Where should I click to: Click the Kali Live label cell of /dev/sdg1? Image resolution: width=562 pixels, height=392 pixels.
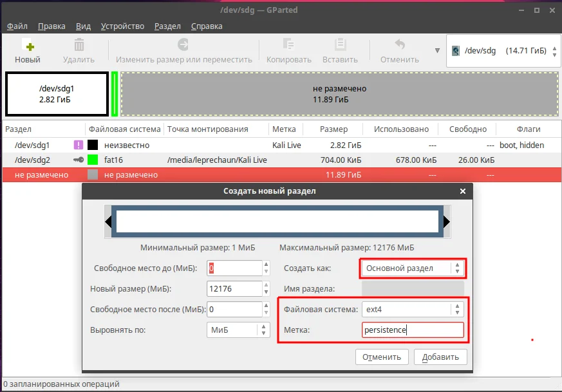pyautogui.click(x=286, y=145)
